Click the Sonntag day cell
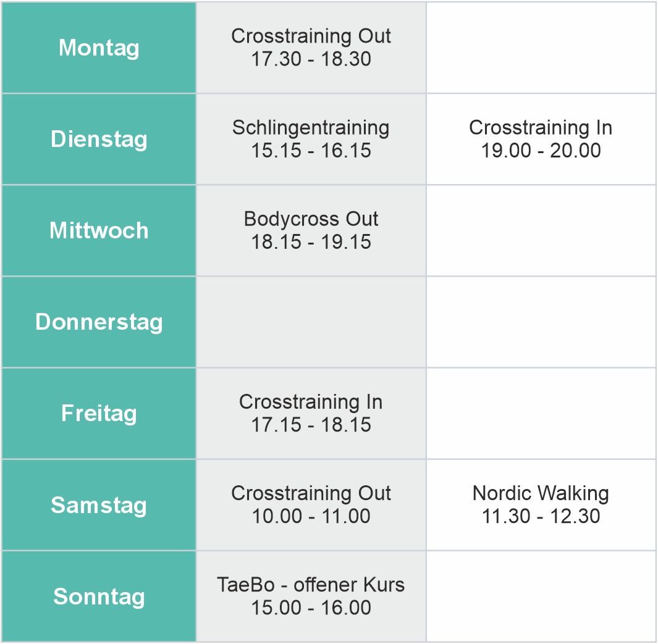This screenshot has height=644, width=658. tap(99, 596)
